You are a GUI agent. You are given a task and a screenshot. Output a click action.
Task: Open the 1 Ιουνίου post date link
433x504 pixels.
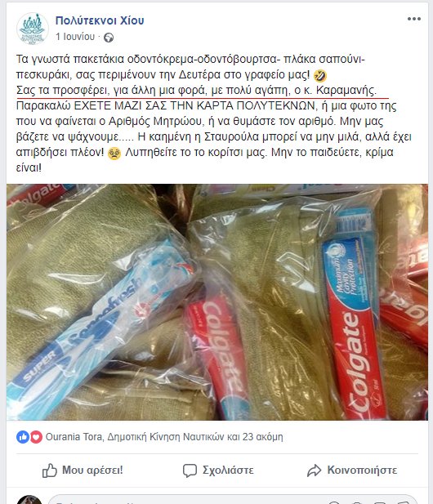75,37
